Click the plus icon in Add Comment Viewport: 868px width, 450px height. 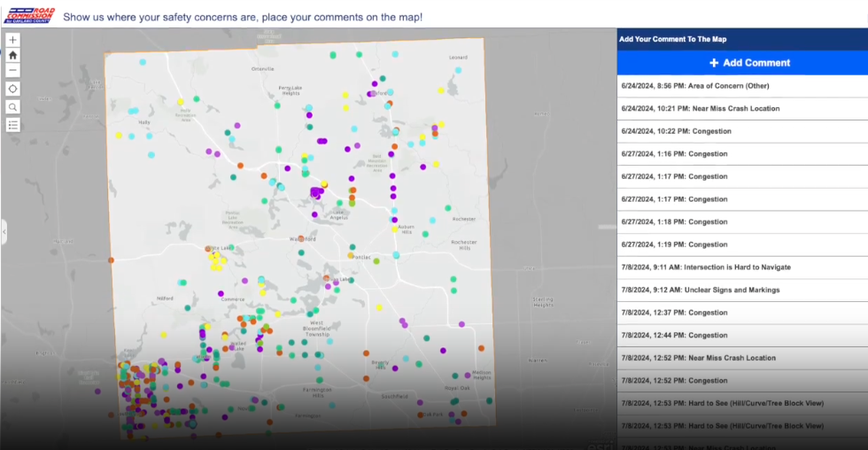(x=714, y=63)
